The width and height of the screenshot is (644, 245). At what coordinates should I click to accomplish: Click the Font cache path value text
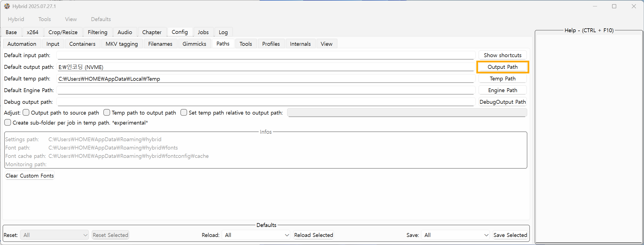129,156
